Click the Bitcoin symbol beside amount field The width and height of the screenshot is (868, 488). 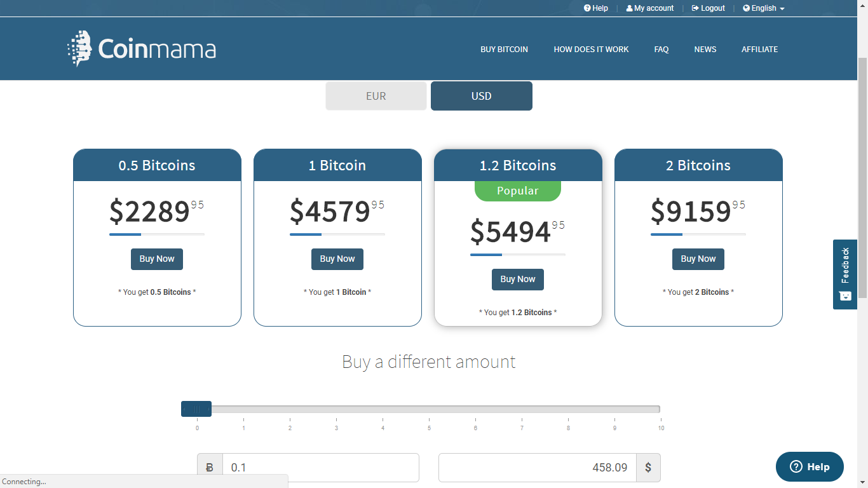210,468
